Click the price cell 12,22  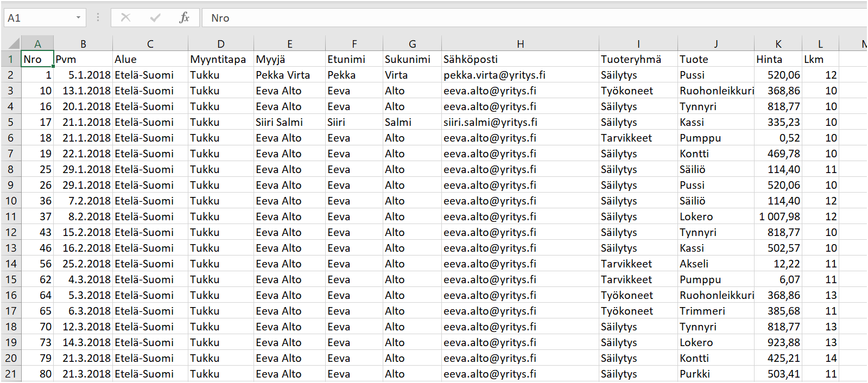coord(778,264)
